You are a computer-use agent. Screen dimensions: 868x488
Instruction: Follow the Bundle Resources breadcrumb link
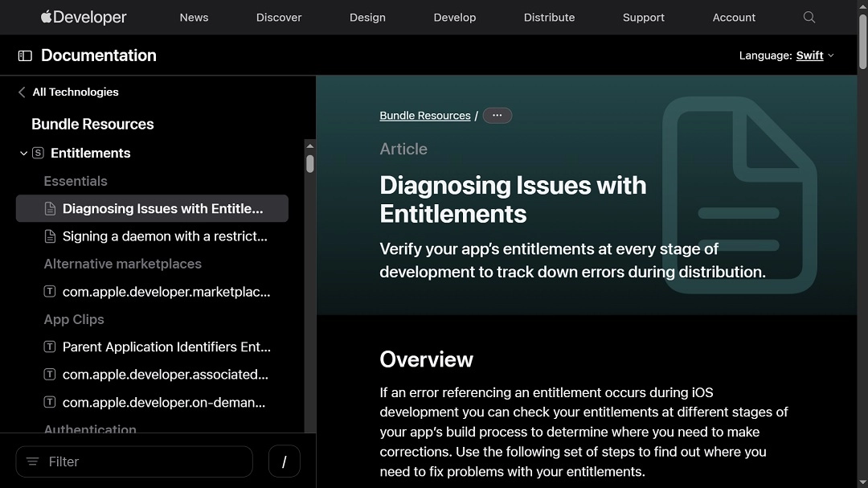(424, 115)
